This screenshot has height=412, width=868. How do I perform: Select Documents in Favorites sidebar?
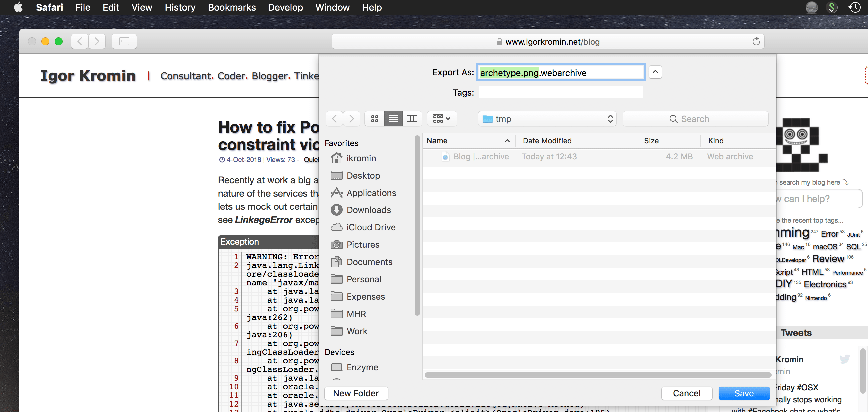click(x=361, y=262)
